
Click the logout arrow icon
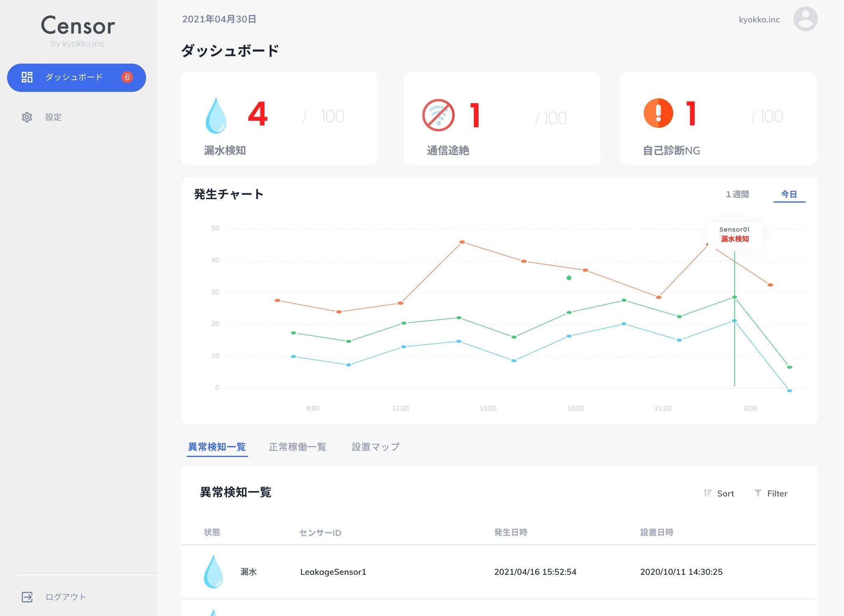pyautogui.click(x=27, y=597)
